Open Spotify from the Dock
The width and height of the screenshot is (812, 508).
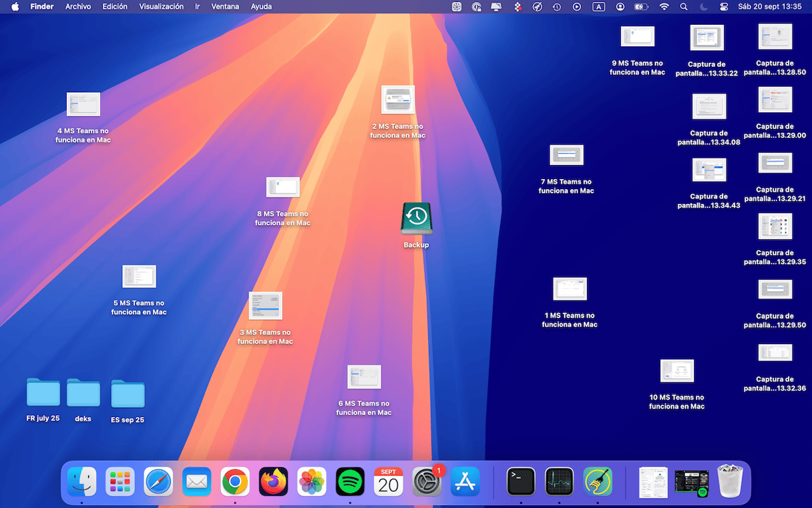[350, 481]
